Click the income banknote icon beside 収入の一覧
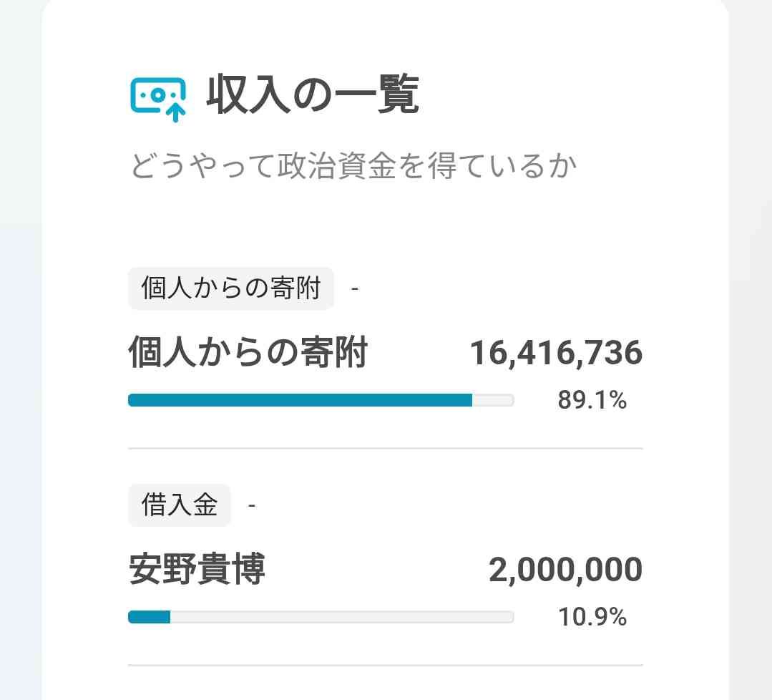This screenshot has height=700, width=772. tap(158, 99)
